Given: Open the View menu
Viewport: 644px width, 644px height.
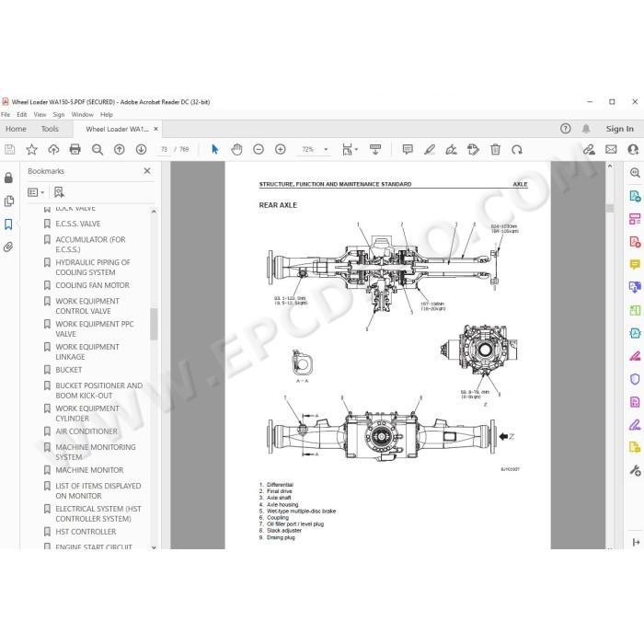Looking at the screenshot, I should [x=40, y=115].
